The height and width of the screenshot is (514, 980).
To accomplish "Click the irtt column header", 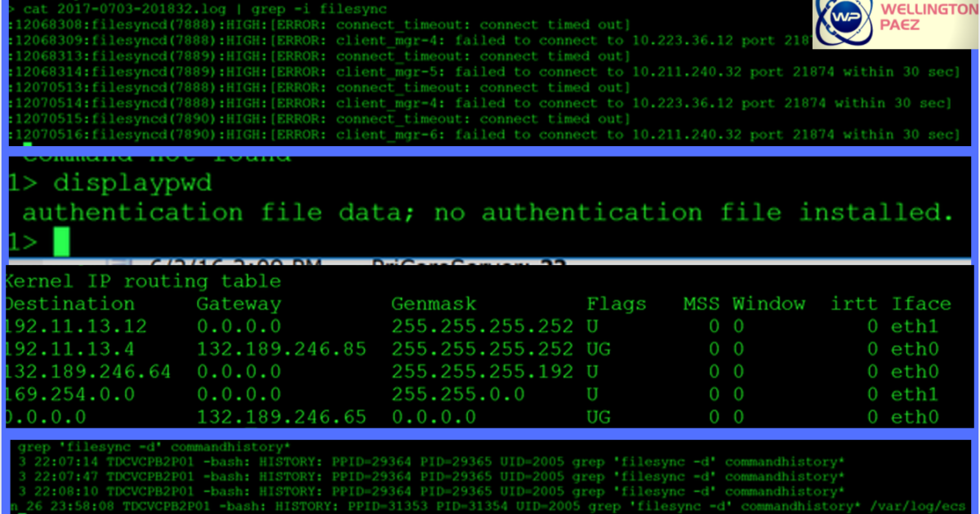I will [x=854, y=304].
